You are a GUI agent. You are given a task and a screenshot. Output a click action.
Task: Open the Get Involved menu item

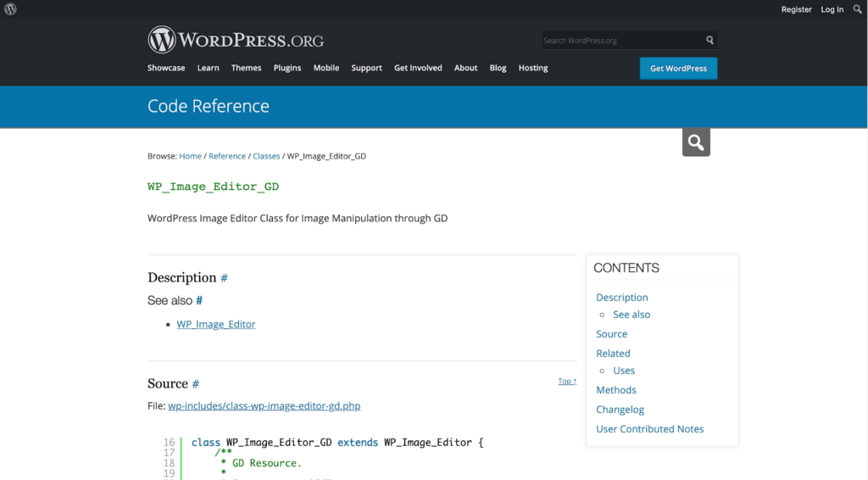(x=418, y=68)
